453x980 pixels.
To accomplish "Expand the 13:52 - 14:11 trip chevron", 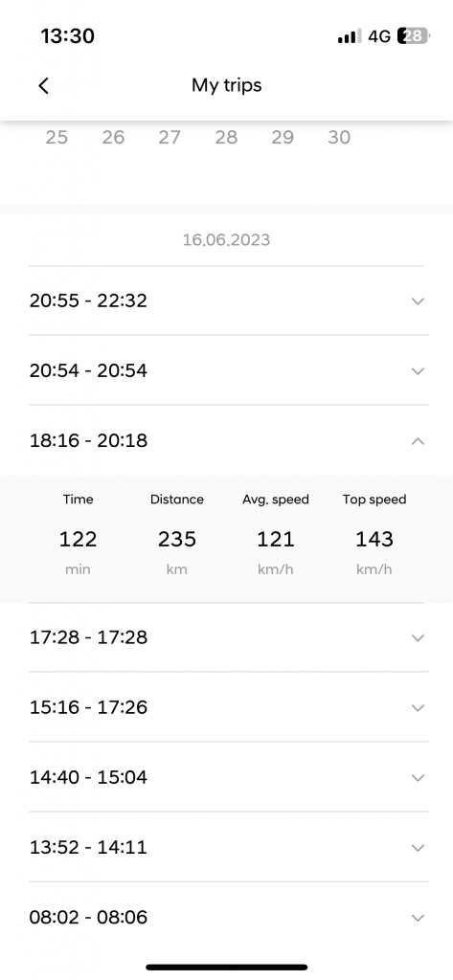I will (418, 848).
